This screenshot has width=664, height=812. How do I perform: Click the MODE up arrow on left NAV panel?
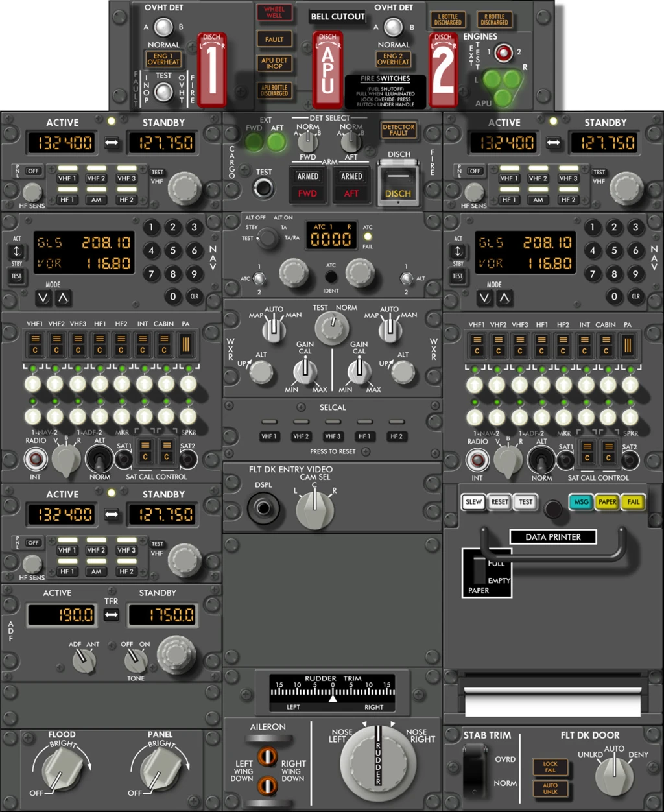(62, 298)
